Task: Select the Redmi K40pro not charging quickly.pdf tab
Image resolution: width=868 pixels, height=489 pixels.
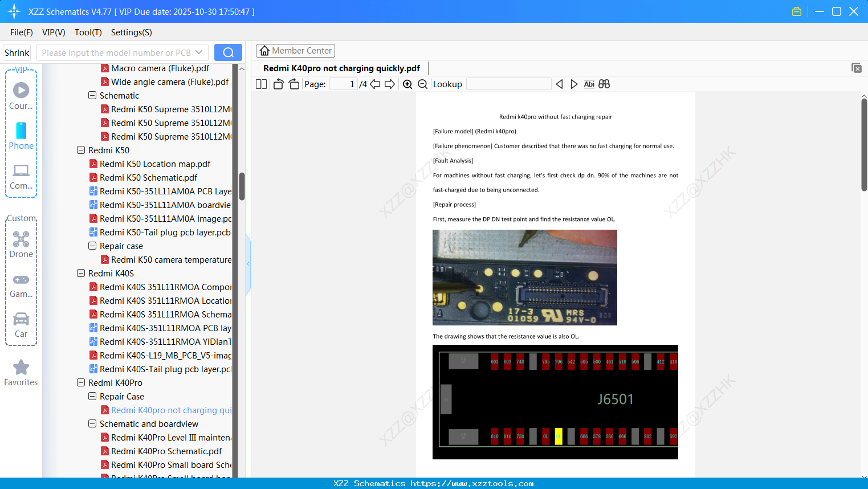Action: point(341,68)
